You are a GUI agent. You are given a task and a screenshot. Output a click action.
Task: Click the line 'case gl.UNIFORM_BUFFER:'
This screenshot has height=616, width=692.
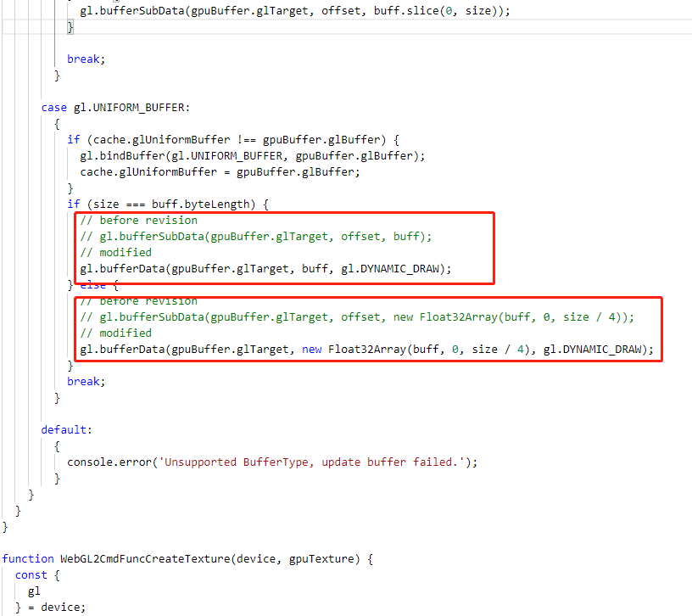coord(115,107)
